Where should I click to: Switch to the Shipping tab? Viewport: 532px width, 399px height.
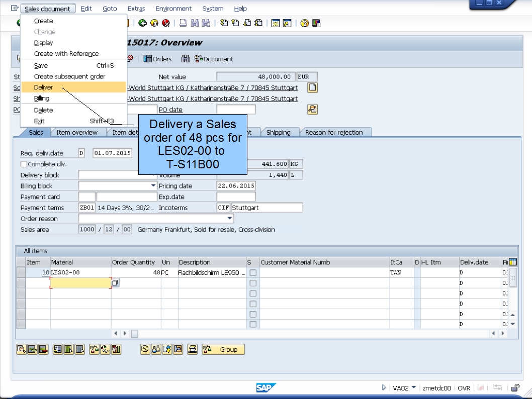click(x=280, y=132)
